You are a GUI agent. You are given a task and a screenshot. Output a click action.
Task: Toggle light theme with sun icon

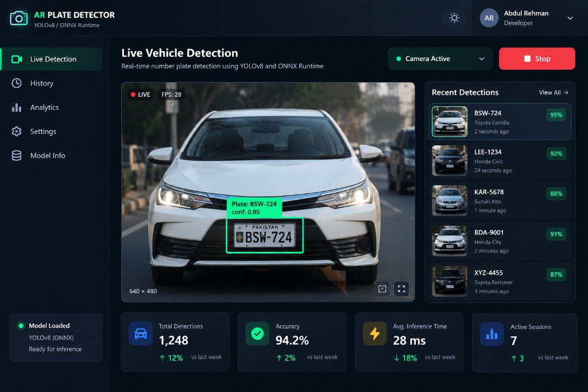pyautogui.click(x=454, y=18)
